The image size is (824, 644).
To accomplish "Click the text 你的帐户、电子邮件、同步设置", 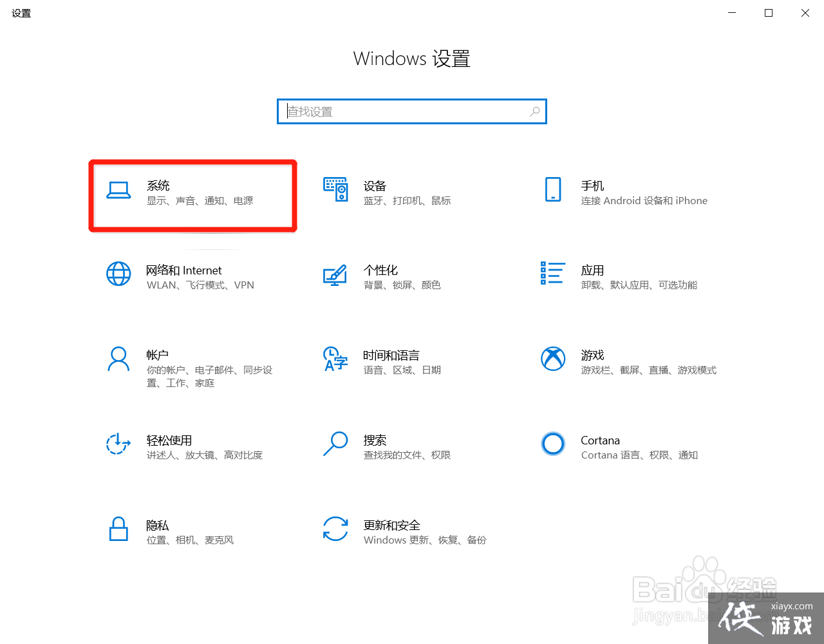I will tap(210, 377).
